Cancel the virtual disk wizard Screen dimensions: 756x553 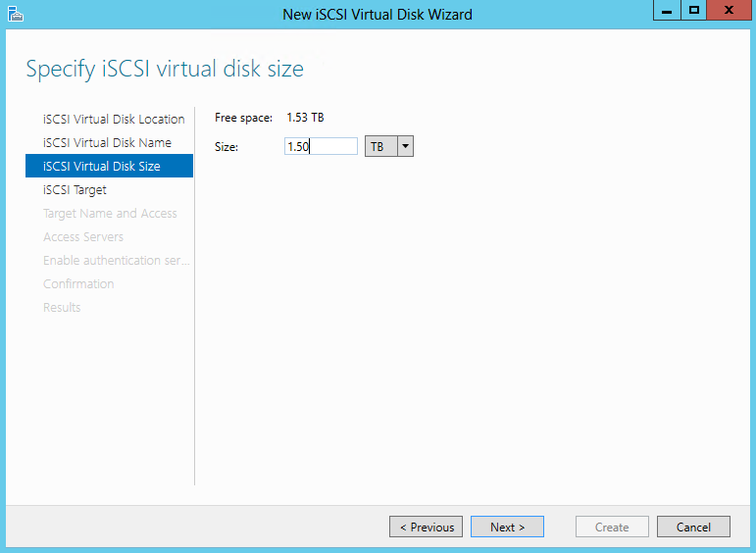pos(693,527)
